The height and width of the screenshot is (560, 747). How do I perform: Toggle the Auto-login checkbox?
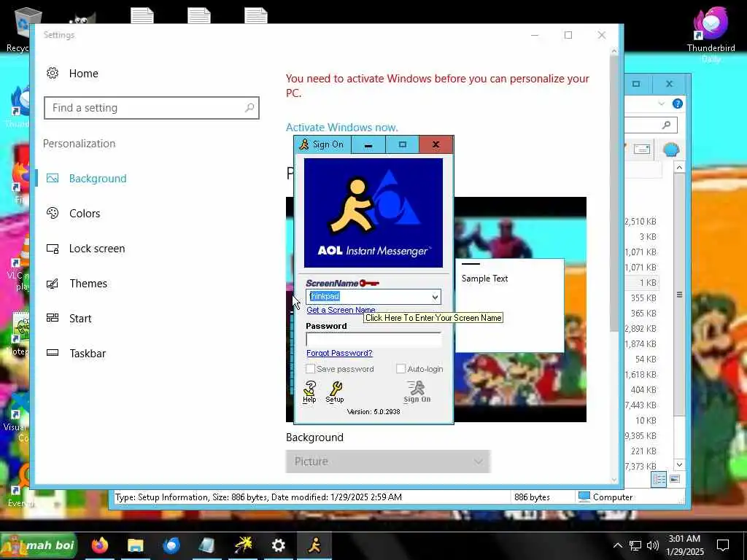coord(400,369)
